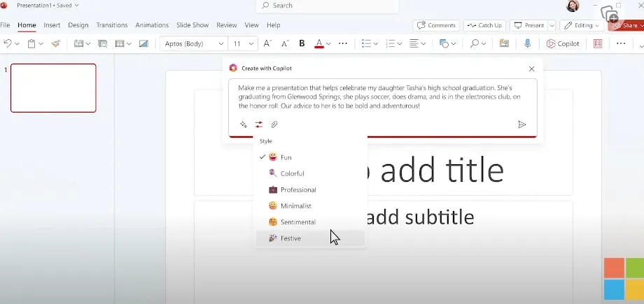The height and width of the screenshot is (304, 644).
Task: Send the Copilot prompt arrow
Action: pos(522,124)
